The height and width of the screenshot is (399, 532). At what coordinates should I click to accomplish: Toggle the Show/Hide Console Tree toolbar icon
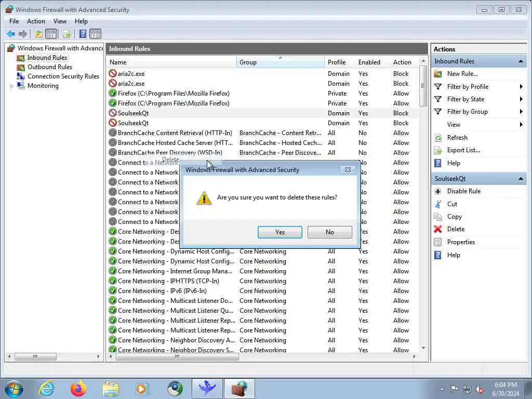click(51, 34)
